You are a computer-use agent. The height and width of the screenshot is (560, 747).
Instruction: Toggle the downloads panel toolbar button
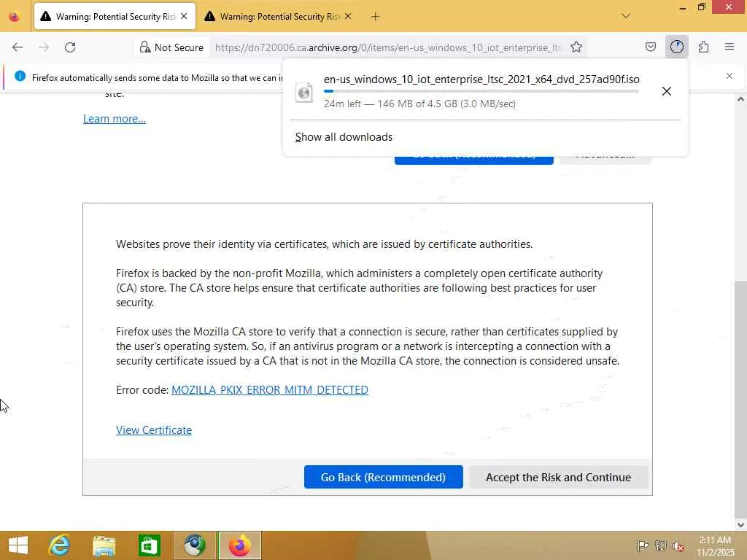coord(676,47)
